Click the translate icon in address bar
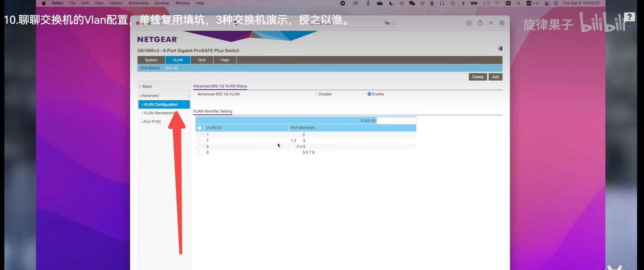The image size is (644, 270). 386,23
